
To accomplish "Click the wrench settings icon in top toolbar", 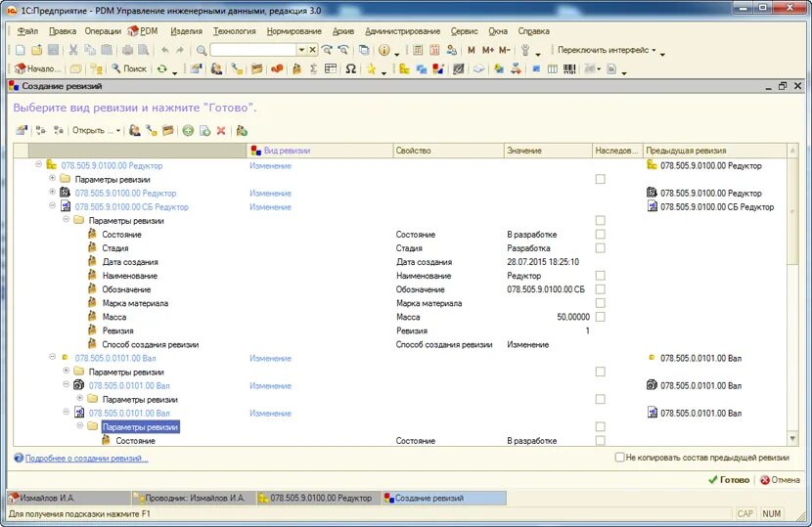I will [x=525, y=50].
